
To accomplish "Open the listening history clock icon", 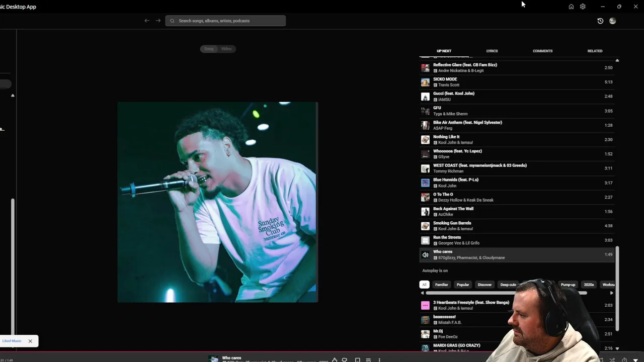I will (600, 21).
